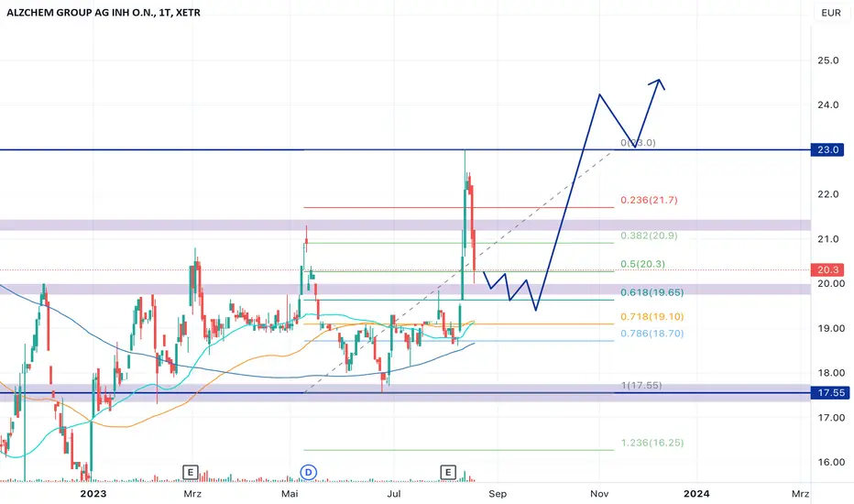Select the blue forecast arrow tip
This screenshot has width=854, height=504.
pyautogui.click(x=658, y=82)
